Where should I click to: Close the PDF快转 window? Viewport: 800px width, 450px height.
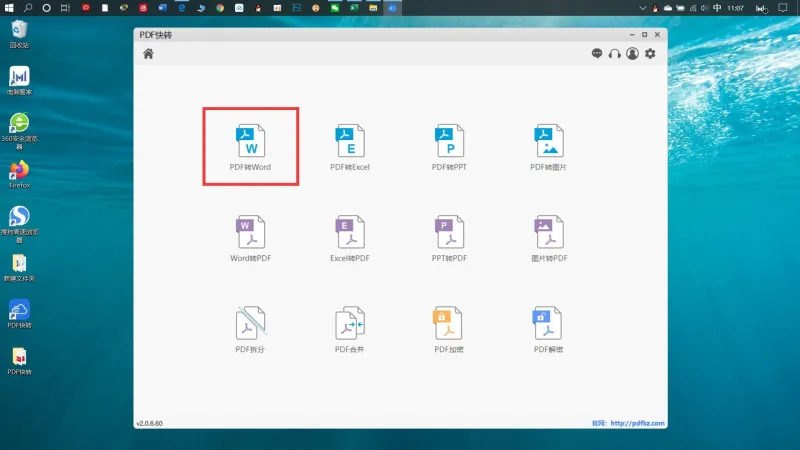657,35
